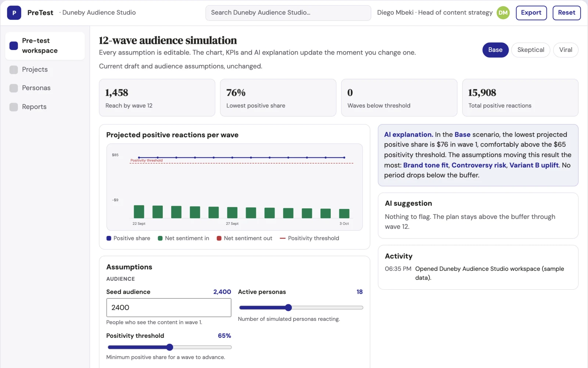
Task: Click the 'AI suggestion' heading
Action: 408,203
